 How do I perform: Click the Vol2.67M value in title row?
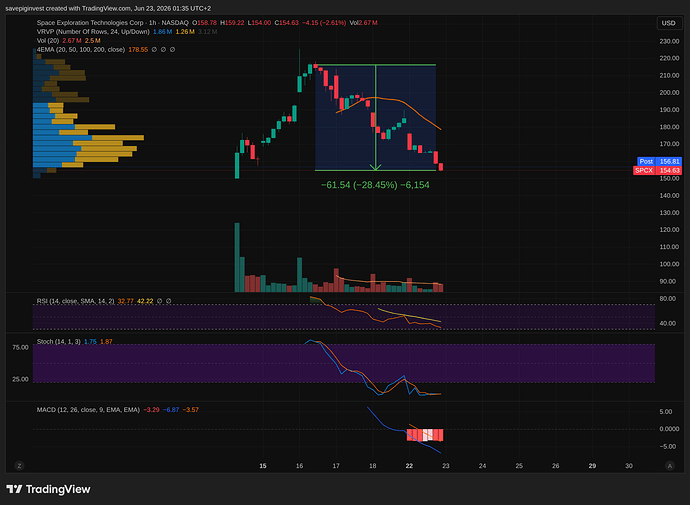pyautogui.click(x=363, y=22)
